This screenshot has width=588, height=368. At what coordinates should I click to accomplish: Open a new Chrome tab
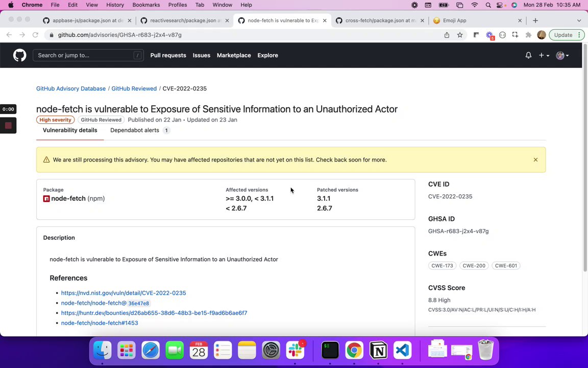535,20
